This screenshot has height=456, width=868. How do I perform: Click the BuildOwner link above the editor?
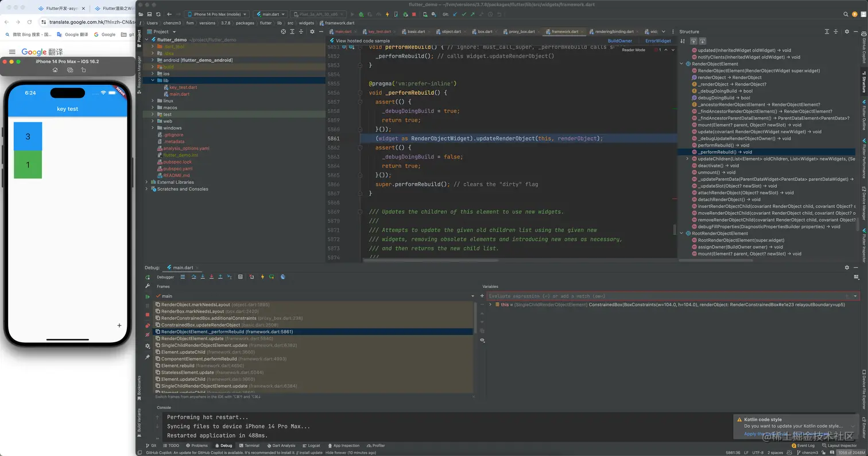pyautogui.click(x=619, y=41)
